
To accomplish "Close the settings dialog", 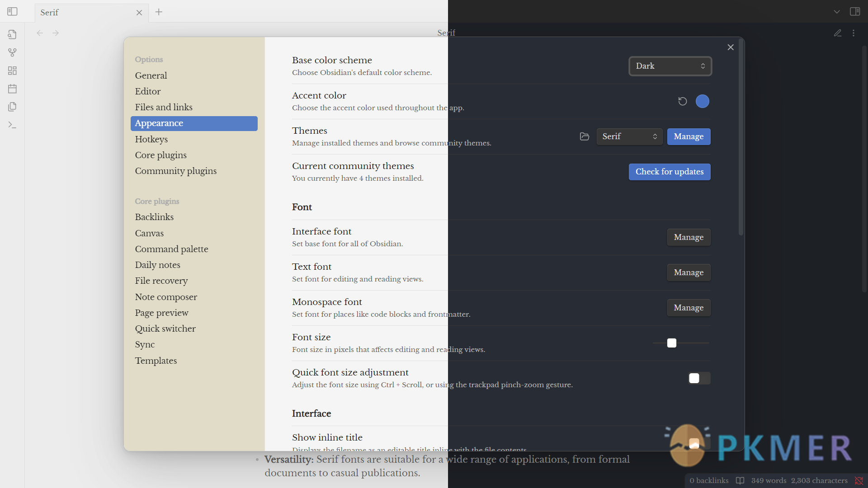I will click(731, 47).
